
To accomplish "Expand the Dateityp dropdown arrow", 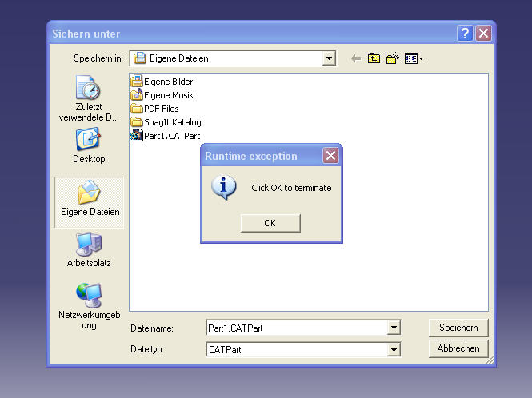I will [394, 349].
